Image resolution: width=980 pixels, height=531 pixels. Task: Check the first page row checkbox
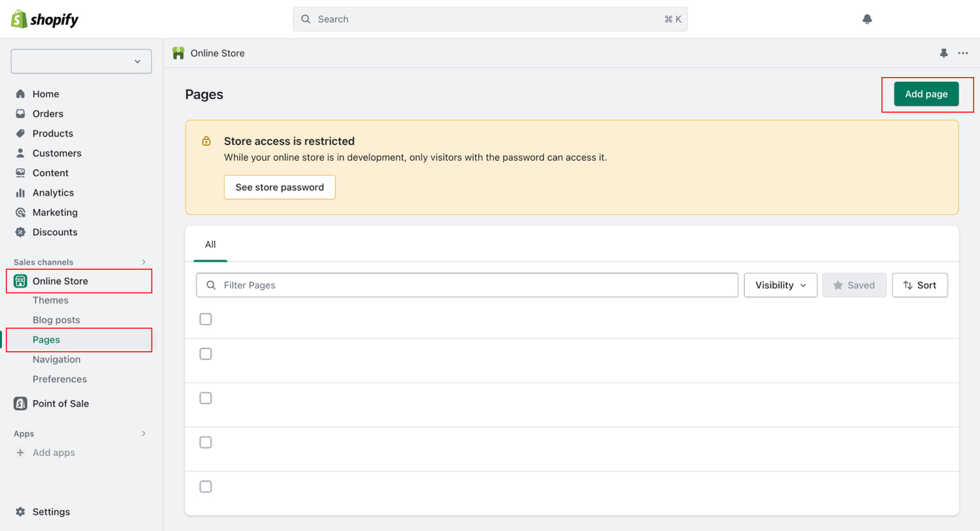[x=206, y=319]
